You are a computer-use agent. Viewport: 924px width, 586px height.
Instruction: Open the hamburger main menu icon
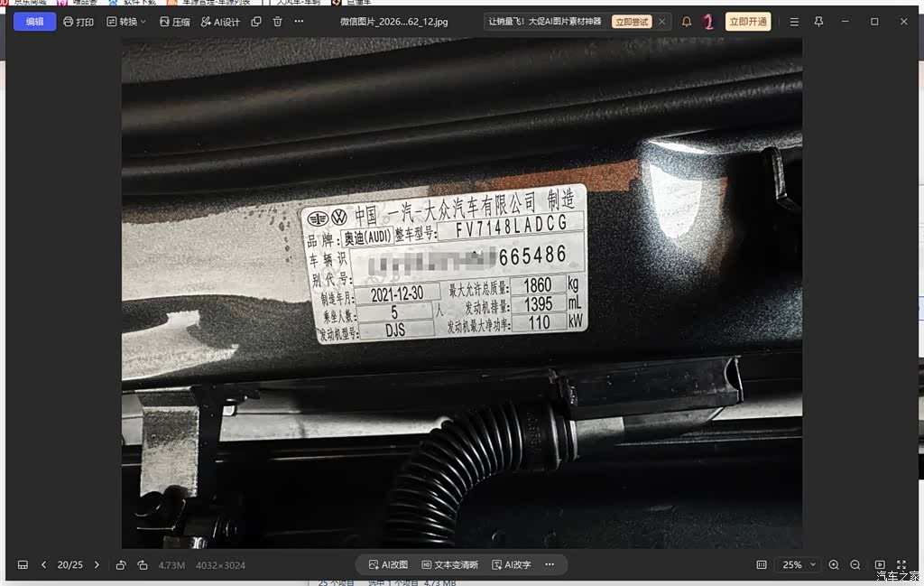794,22
